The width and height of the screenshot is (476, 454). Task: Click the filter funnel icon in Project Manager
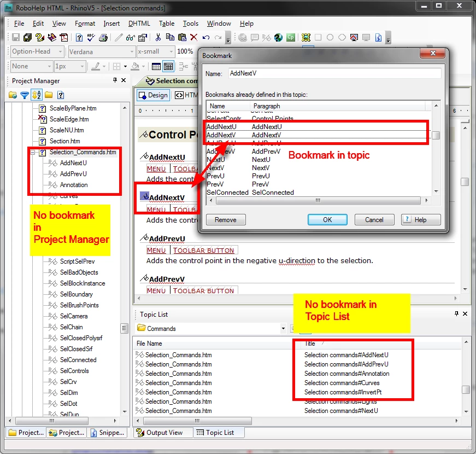(x=24, y=95)
